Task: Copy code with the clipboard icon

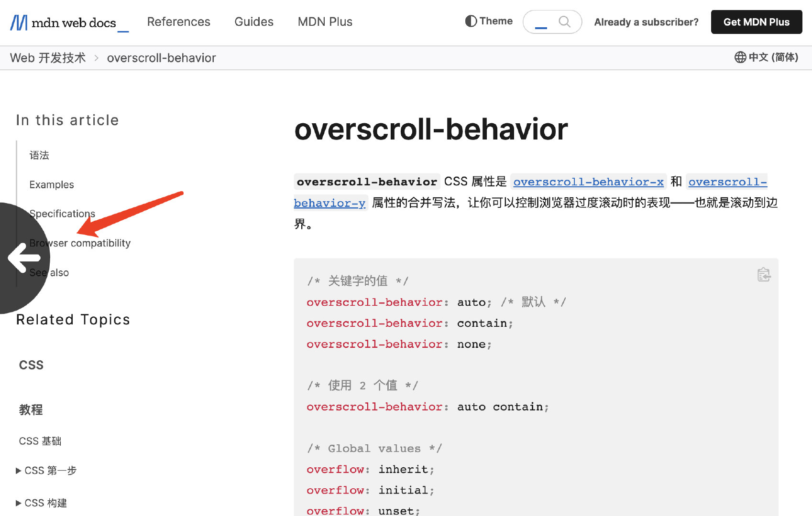Action: [x=764, y=274]
